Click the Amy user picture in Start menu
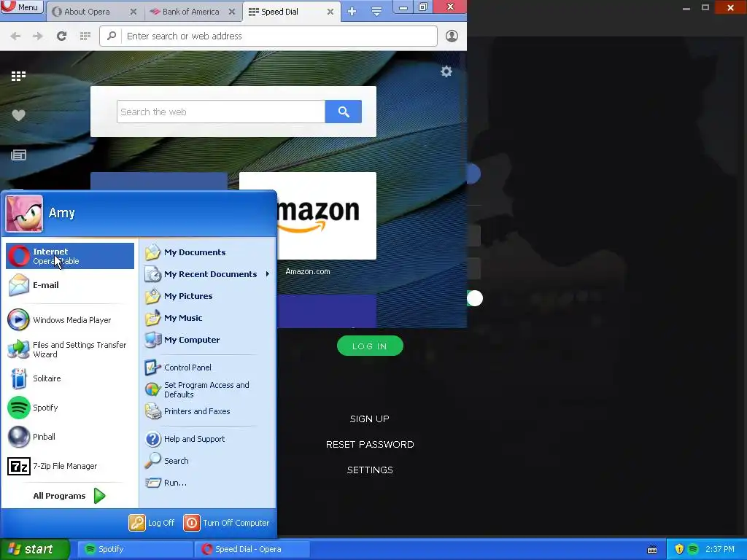The height and width of the screenshot is (560, 747). [x=24, y=214]
